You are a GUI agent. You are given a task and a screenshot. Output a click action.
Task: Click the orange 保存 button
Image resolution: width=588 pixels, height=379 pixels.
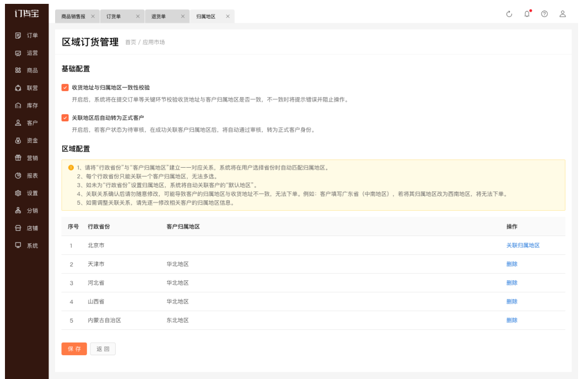(x=74, y=349)
